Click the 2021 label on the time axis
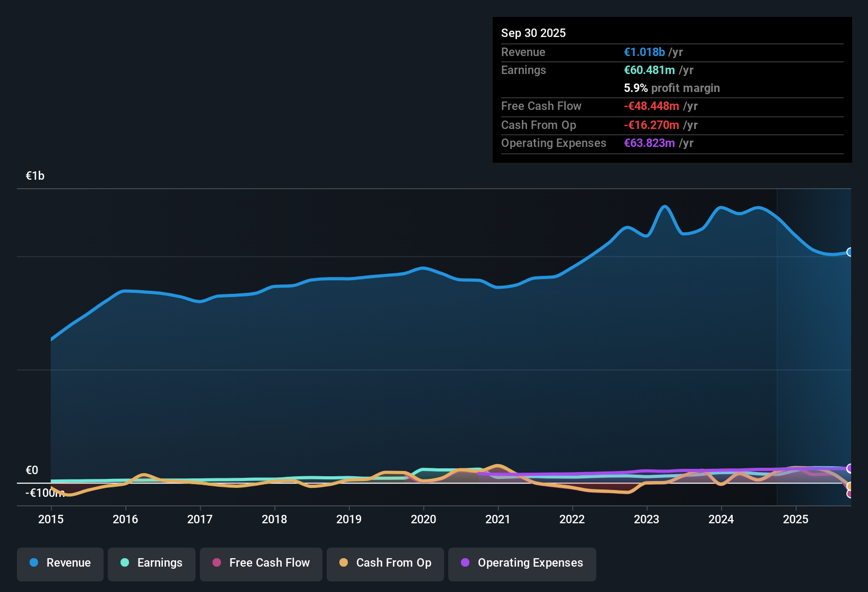Screen dimensions: 868x592 click(x=497, y=520)
